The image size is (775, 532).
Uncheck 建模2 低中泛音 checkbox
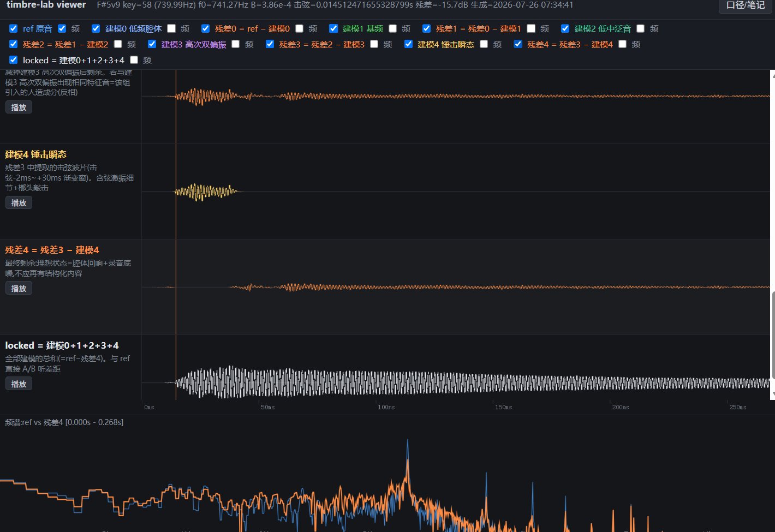tap(565, 28)
